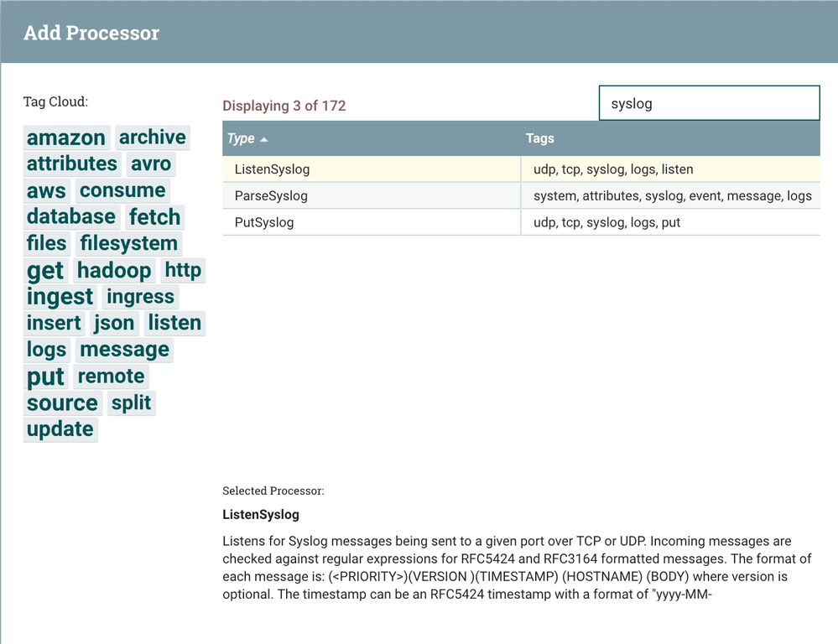Filter by the message tag

124,350
